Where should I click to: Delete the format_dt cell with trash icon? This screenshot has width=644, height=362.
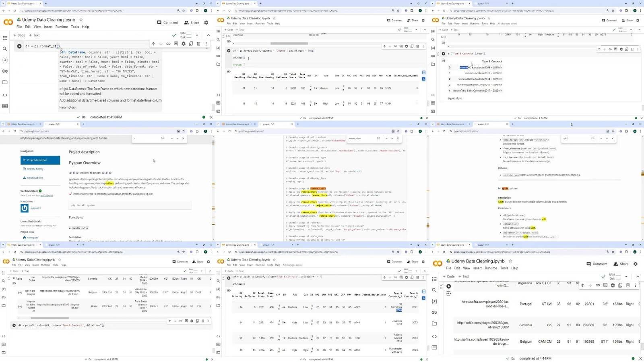pyautogui.click(x=198, y=43)
